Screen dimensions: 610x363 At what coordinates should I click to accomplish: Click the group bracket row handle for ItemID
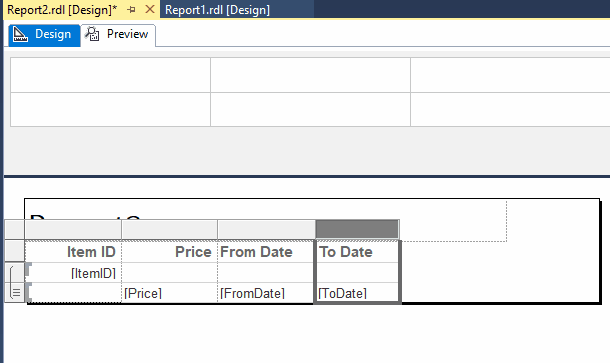point(15,272)
